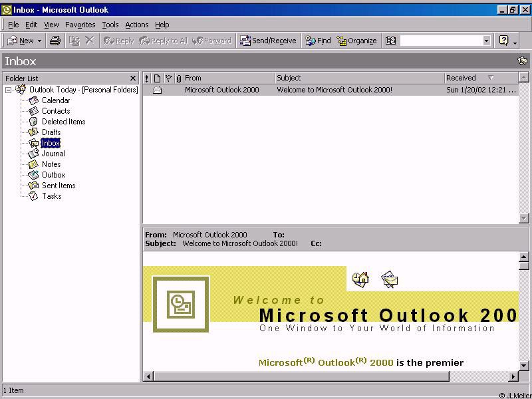Open the Outbox folder
This screenshot has width=532, height=399.
[x=53, y=175]
